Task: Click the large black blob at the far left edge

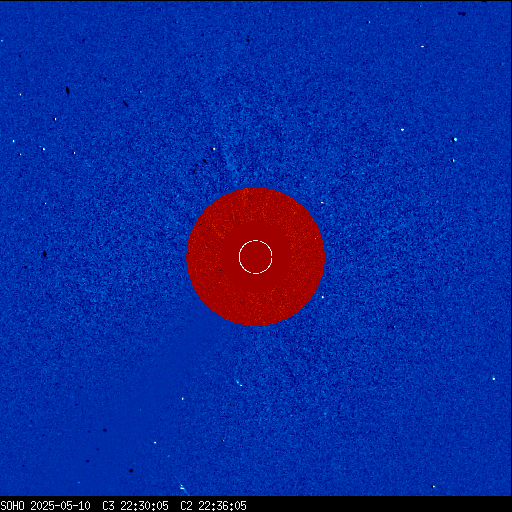Action: tap(45, 254)
